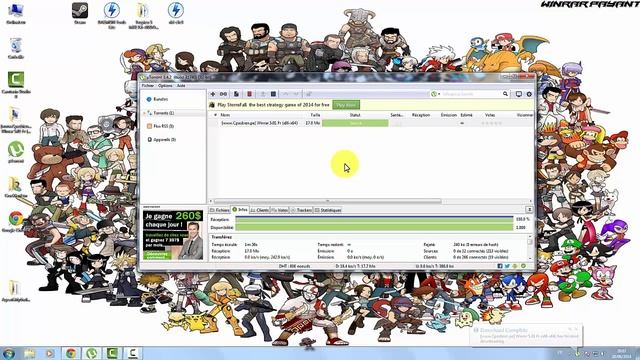
Task: Click the Estimé column header
Action: pos(467,115)
